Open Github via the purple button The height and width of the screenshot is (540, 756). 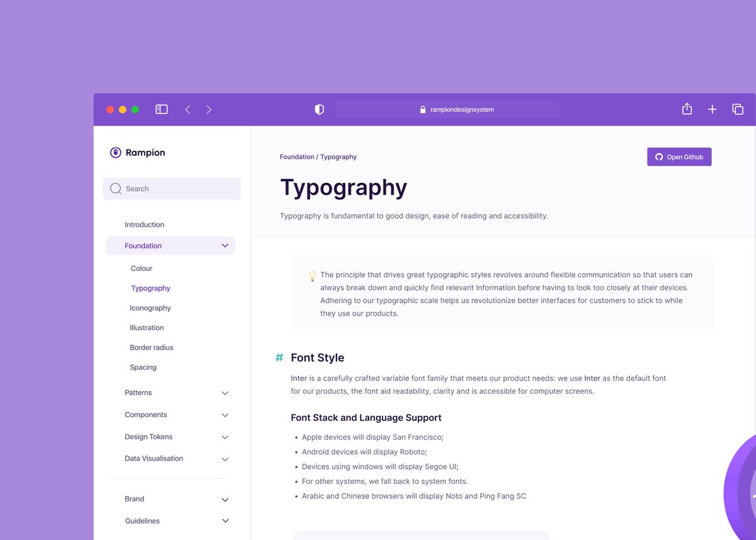(679, 157)
